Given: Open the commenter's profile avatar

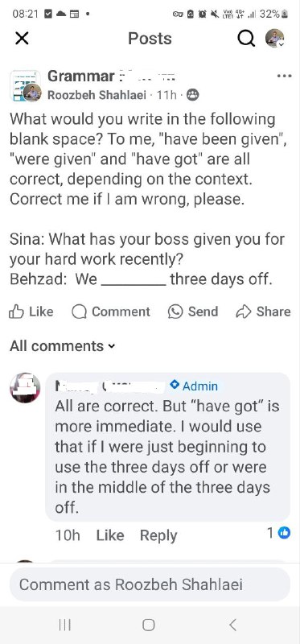Looking at the screenshot, I should [x=25, y=388].
